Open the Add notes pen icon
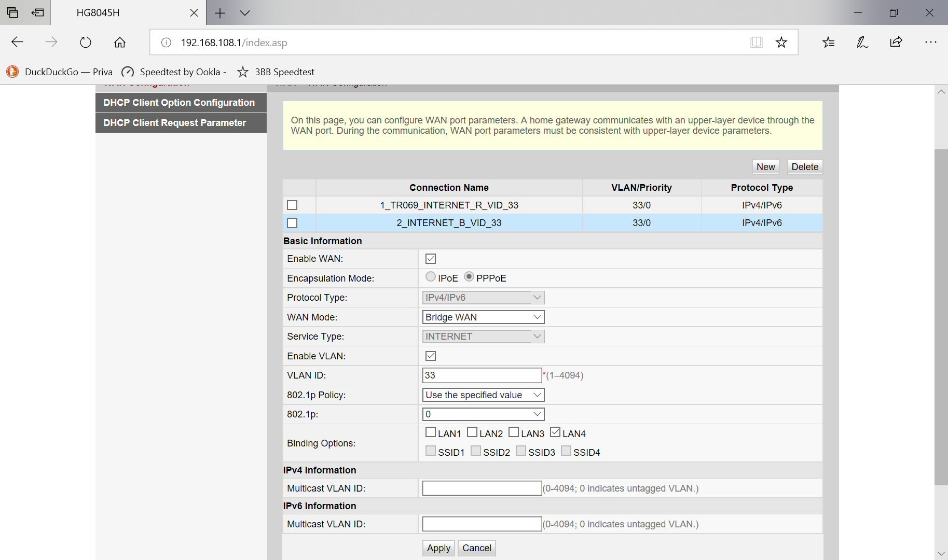Screen dimensions: 948x560 (862, 42)
